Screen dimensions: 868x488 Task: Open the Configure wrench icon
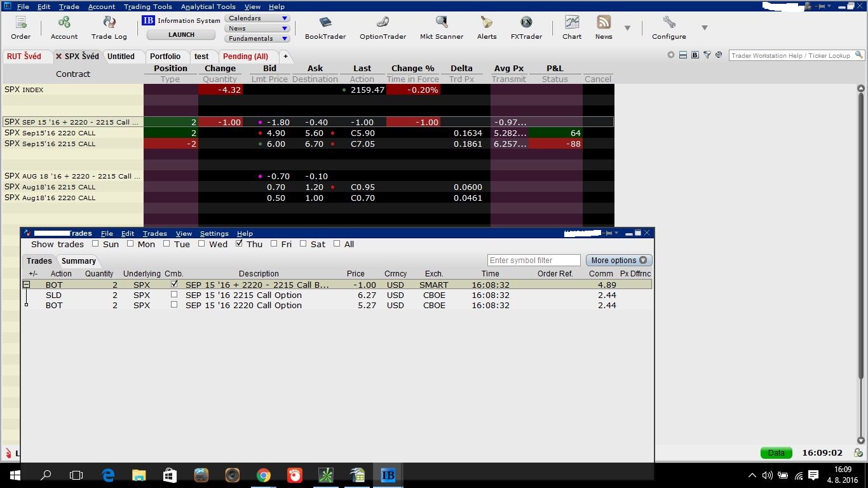tap(668, 23)
